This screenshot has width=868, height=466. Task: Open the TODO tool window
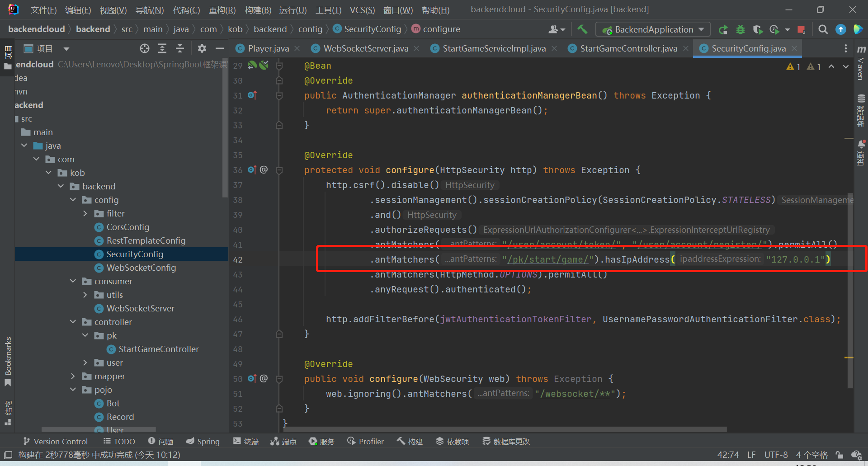tap(119, 442)
